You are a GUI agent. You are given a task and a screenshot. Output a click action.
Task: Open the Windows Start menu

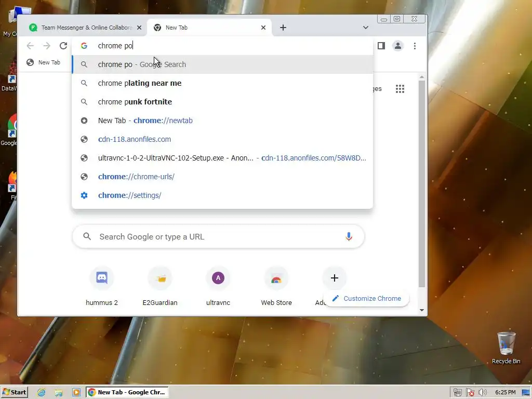click(14, 392)
